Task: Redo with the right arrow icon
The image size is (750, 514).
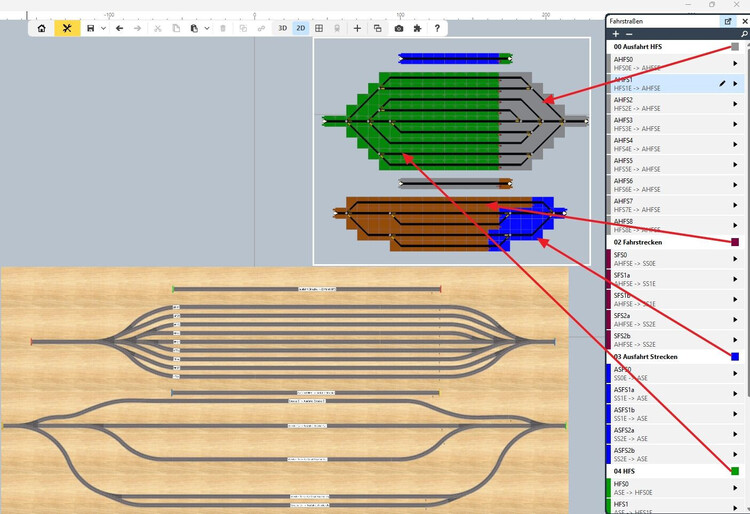Action: (x=137, y=28)
